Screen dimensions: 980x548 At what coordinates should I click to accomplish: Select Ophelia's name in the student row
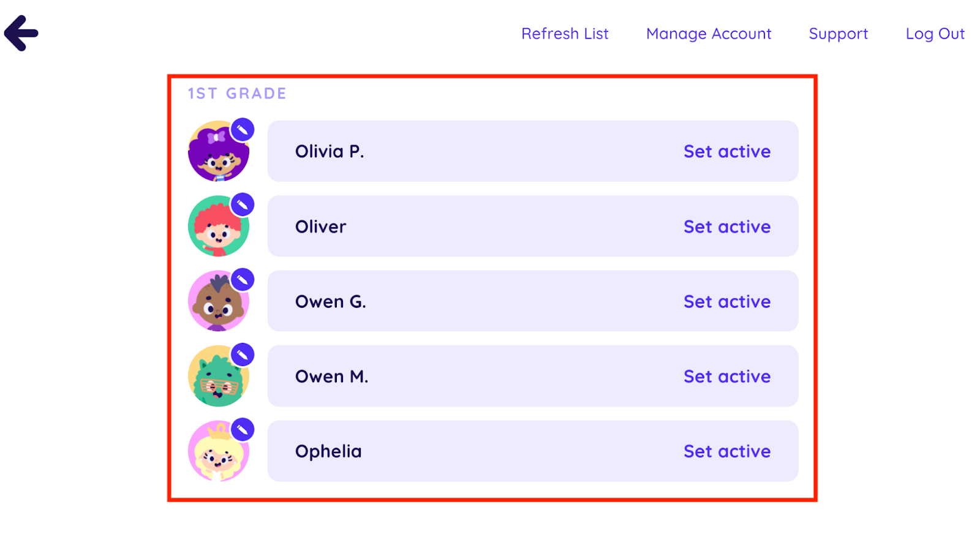[328, 451]
